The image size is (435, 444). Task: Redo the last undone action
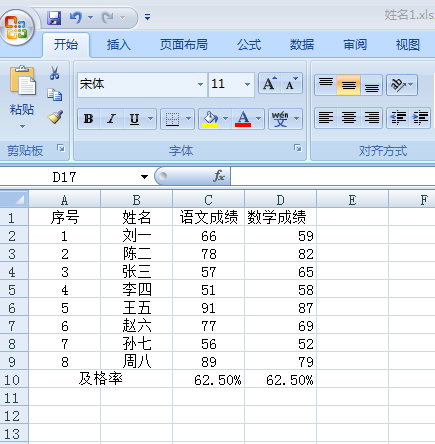[x=107, y=17]
